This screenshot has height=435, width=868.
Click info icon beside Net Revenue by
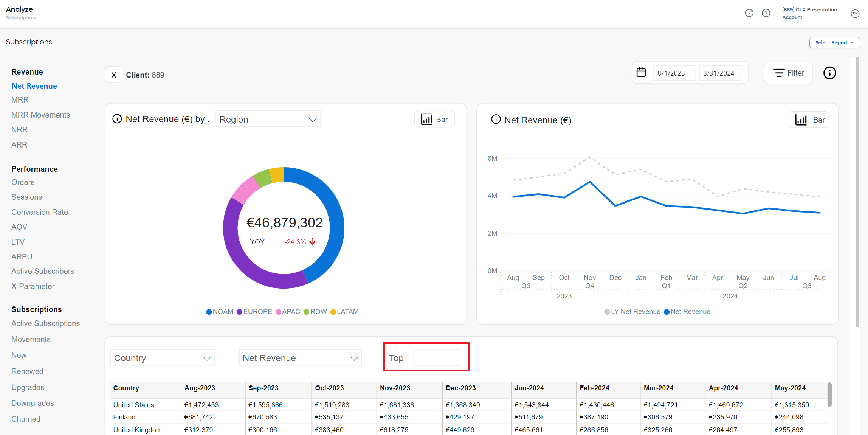[117, 119]
